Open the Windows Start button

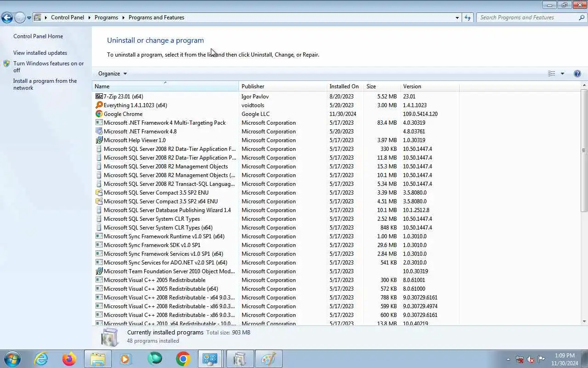(x=12, y=359)
